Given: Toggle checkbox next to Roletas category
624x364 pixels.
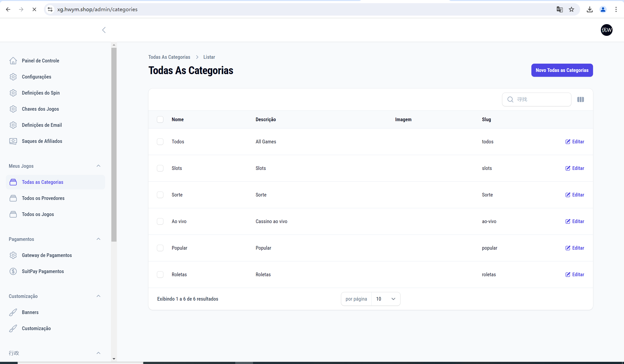Looking at the screenshot, I should [161, 274].
